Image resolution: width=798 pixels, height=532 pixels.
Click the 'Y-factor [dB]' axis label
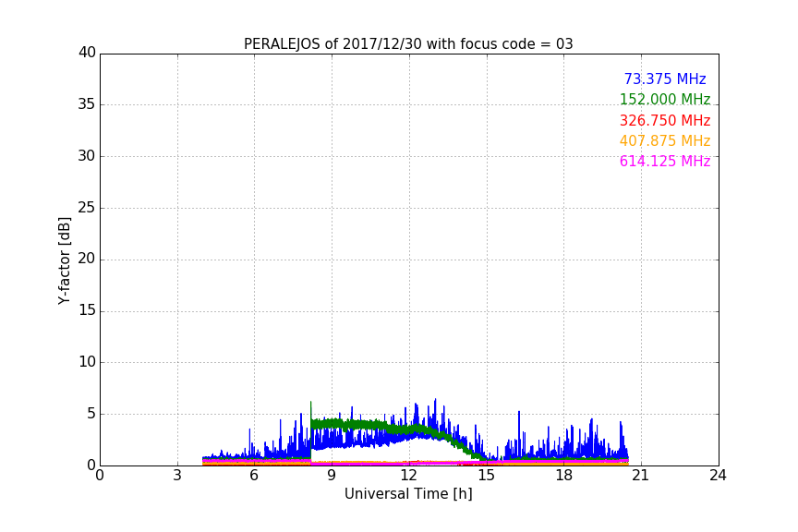point(64,260)
